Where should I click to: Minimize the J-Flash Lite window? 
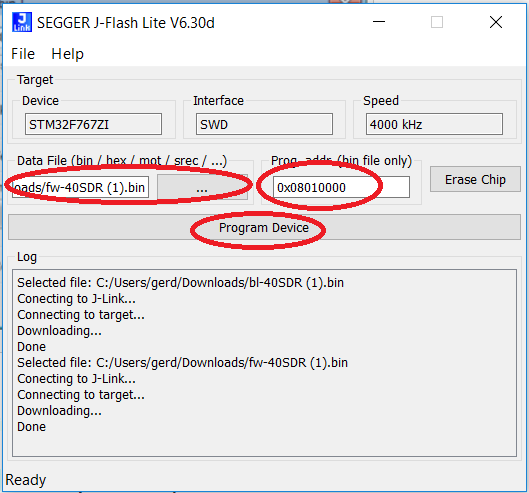379,22
